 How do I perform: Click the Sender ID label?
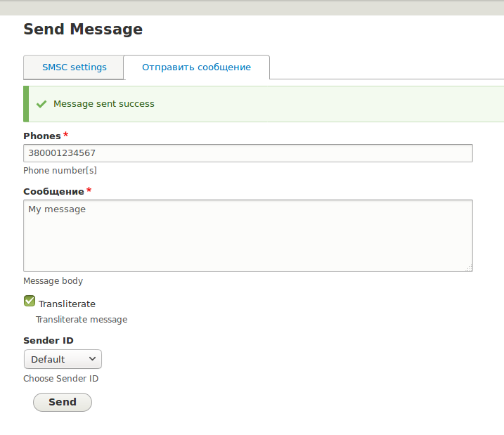click(x=49, y=340)
